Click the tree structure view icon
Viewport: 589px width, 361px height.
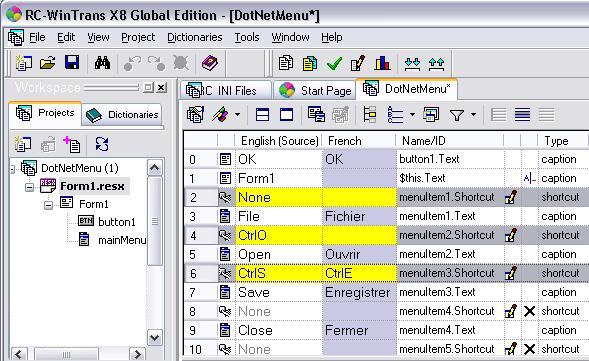tap(370, 115)
